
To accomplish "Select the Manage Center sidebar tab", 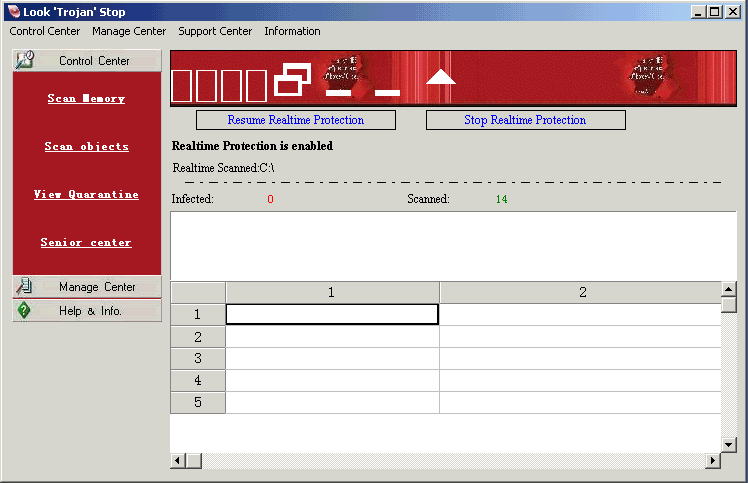I will coord(87,287).
